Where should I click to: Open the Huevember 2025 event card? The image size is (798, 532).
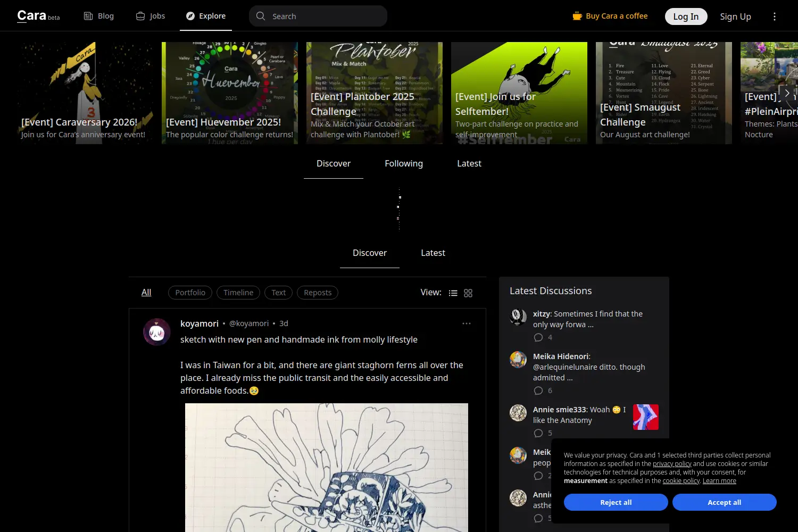point(230,93)
